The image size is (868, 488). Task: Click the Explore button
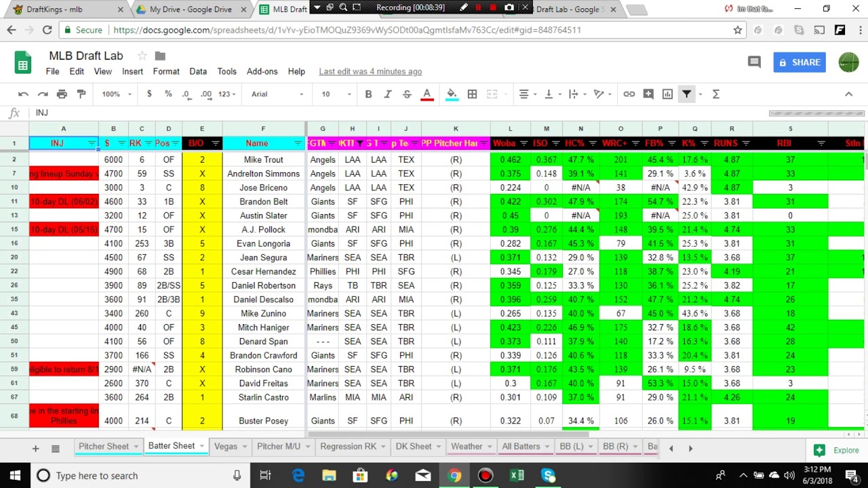(837, 450)
